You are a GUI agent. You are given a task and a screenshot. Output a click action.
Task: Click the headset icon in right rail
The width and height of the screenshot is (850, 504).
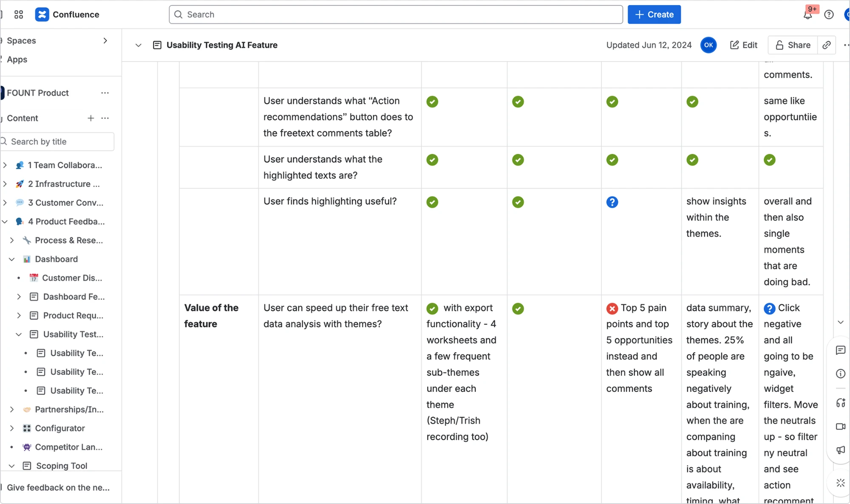point(840,403)
